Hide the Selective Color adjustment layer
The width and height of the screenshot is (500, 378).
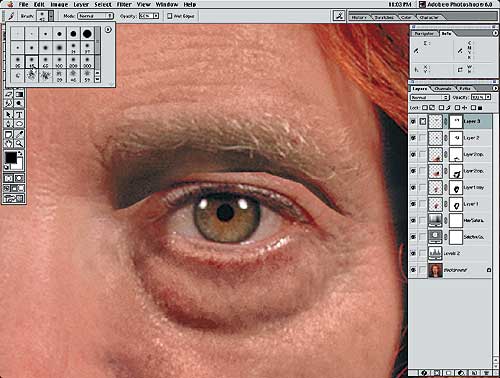point(413,237)
